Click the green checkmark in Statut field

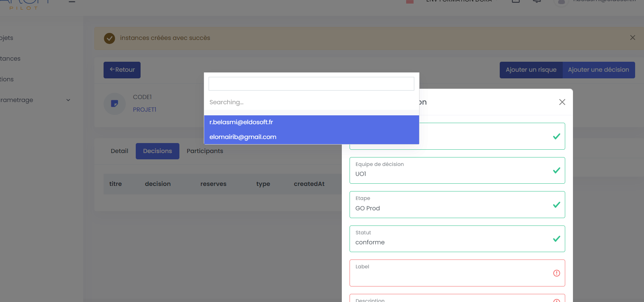[x=556, y=239]
